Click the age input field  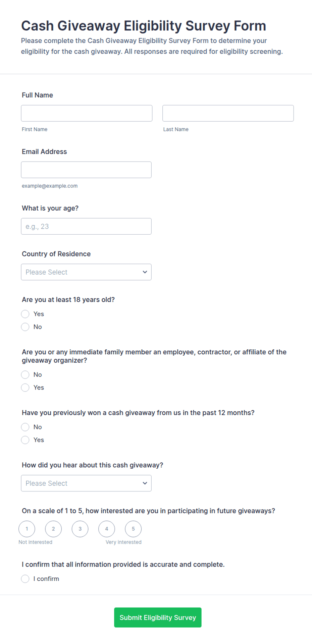tap(86, 226)
